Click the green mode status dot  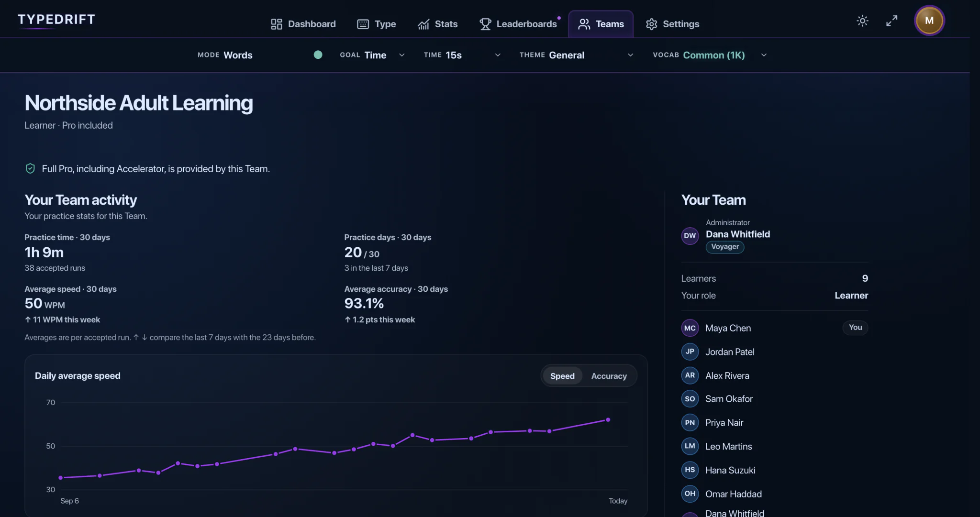pyautogui.click(x=318, y=55)
